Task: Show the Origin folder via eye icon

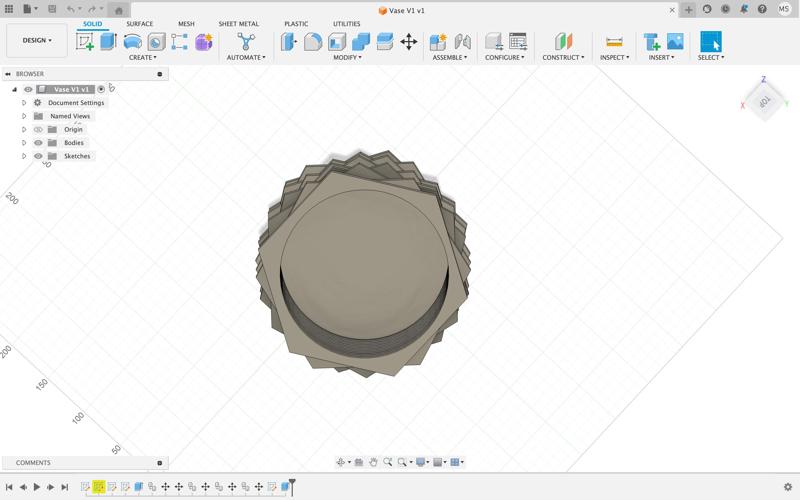Action: (38, 130)
